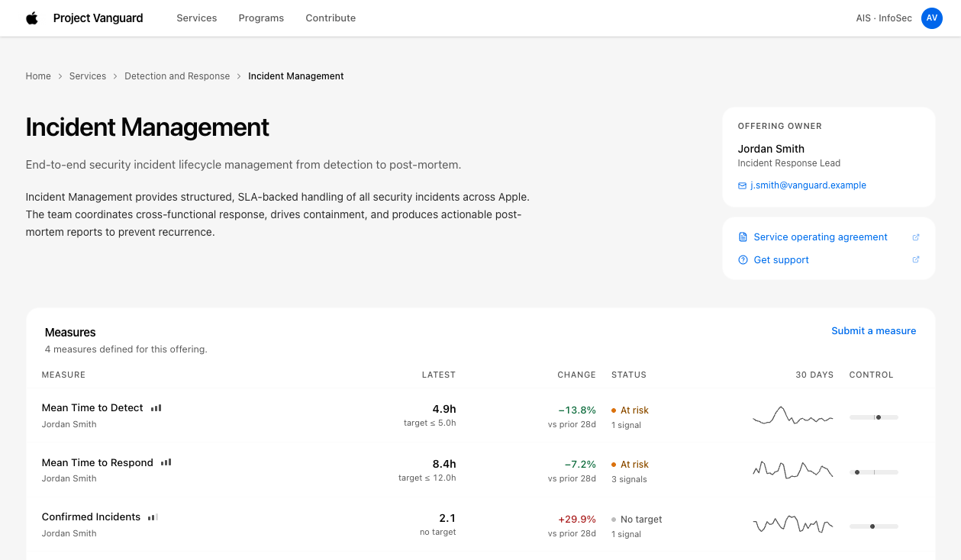Click target ≤ 12.0h text
Screen dimensions: 961x560
[427, 478]
